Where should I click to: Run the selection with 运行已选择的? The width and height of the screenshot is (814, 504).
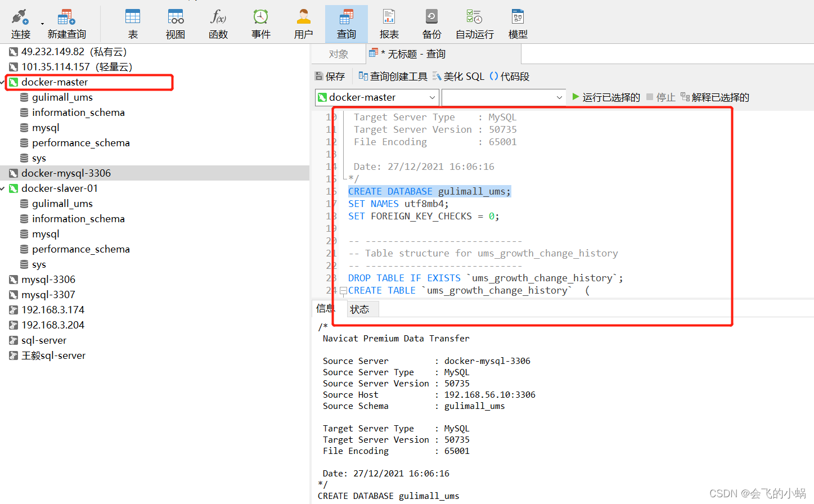pos(606,97)
